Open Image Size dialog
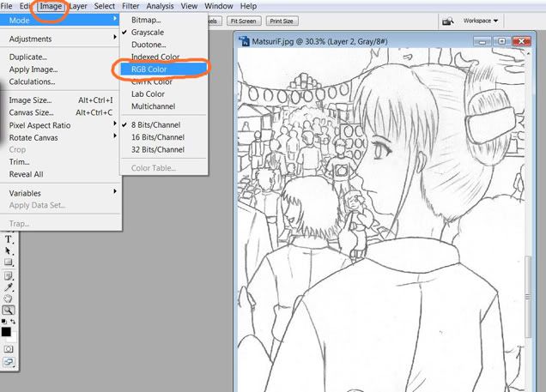546x392 pixels. point(60,100)
